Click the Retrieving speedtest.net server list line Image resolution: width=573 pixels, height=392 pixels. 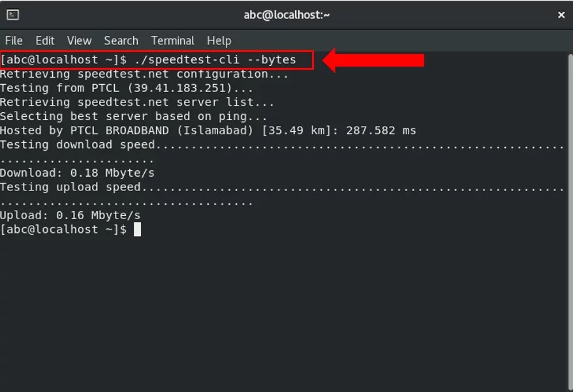click(x=137, y=102)
